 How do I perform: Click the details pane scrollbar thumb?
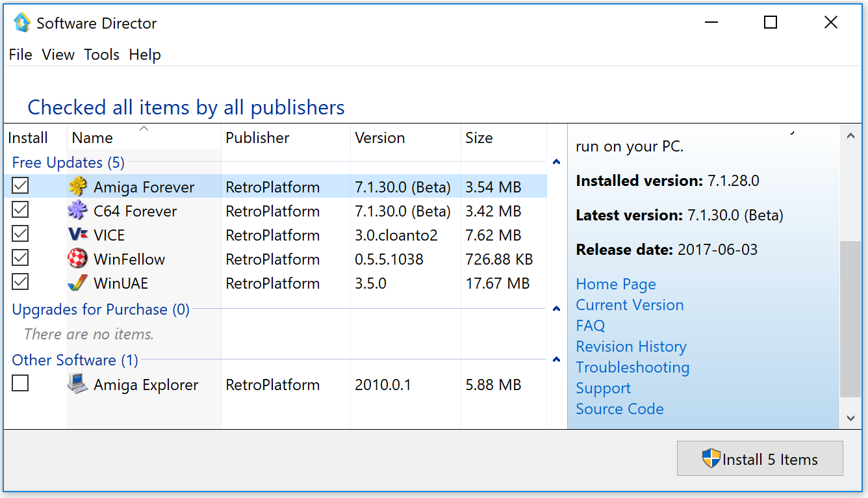(x=850, y=319)
